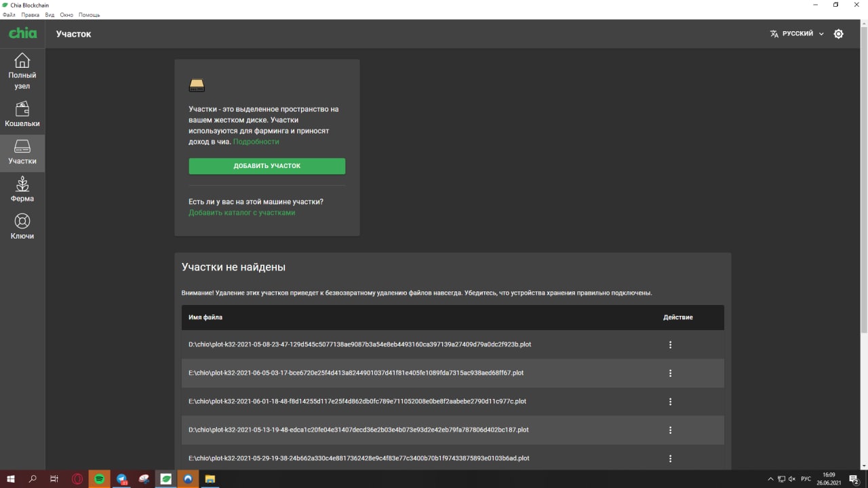This screenshot has width=868, height=488.
Task: Open Windows taskbar search
Action: pos(33,479)
